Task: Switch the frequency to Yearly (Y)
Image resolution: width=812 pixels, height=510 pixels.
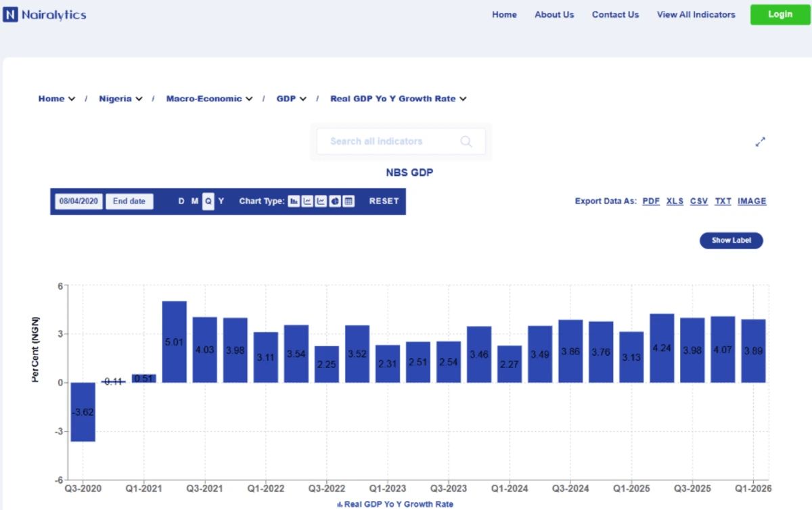Action: pyautogui.click(x=221, y=201)
